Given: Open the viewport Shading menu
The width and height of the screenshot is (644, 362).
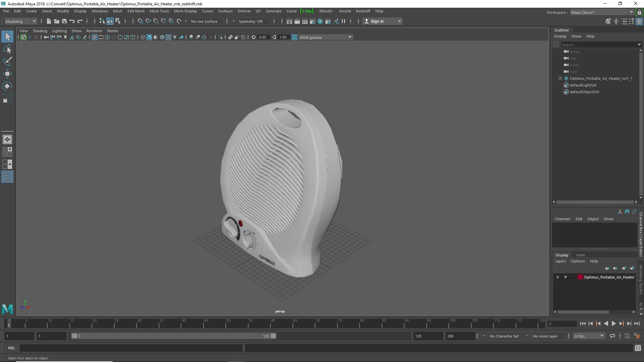Looking at the screenshot, I should click(40, 31).
